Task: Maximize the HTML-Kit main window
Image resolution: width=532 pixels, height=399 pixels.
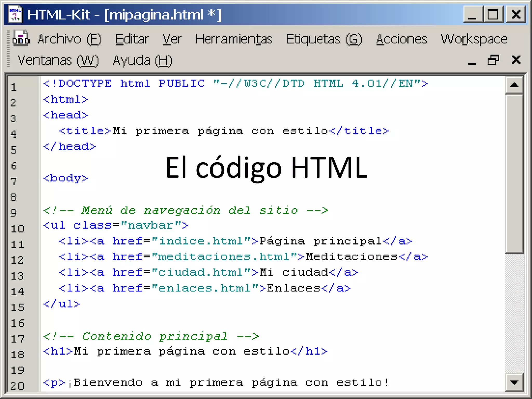Action: [x=493, y=15]
